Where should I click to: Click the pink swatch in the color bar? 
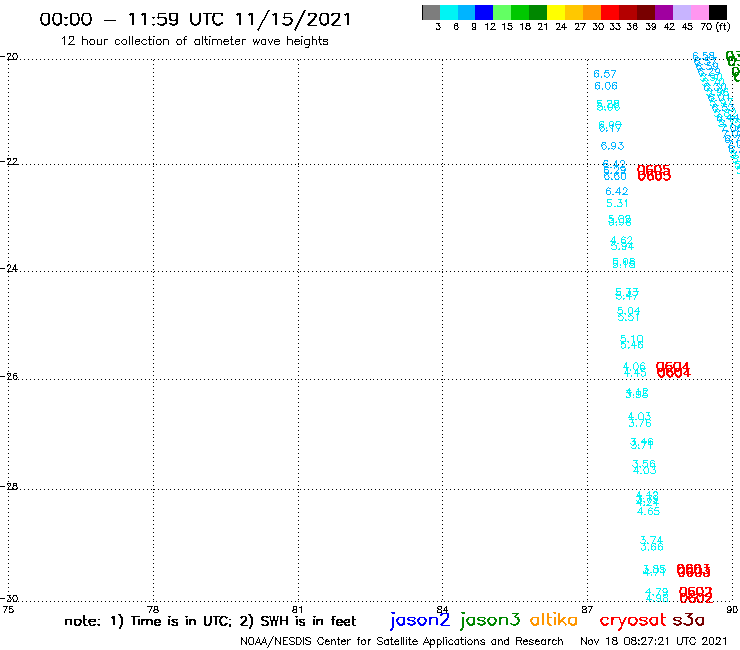[699, 12]
